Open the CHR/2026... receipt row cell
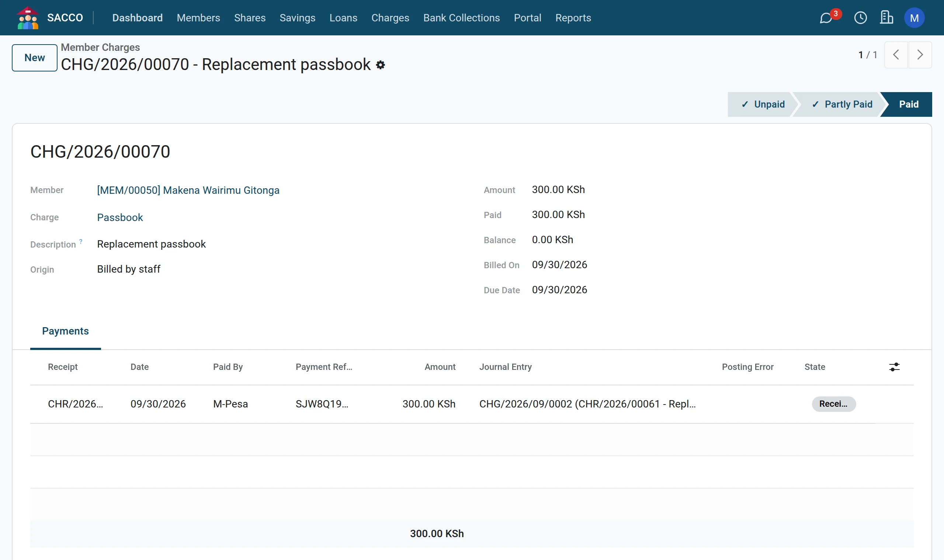 pos(76,404)
